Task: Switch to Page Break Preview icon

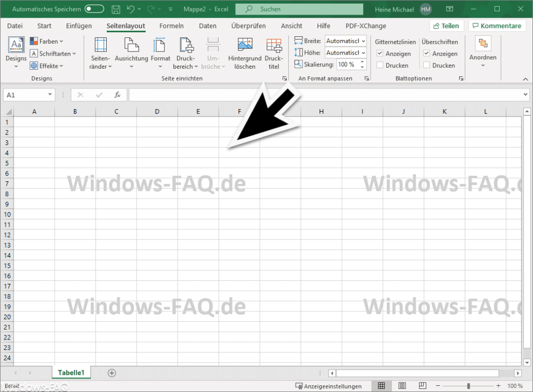Action: coord(423,386)
